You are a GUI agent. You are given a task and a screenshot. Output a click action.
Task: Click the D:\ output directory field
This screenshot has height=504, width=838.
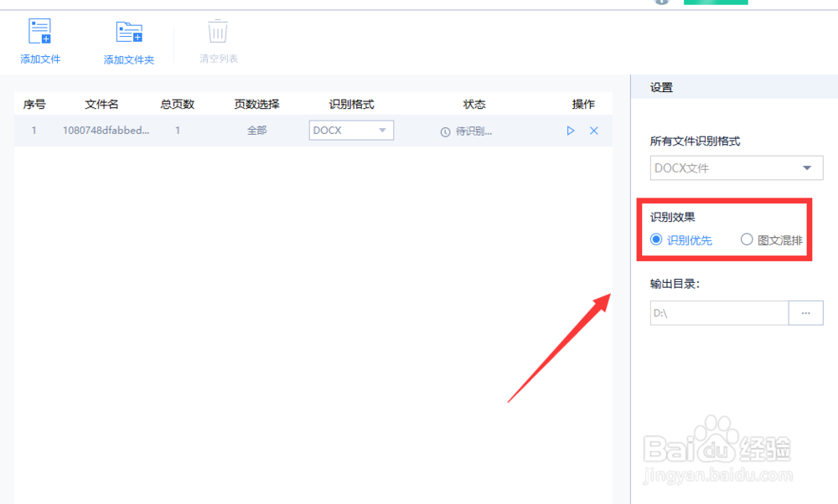[x=719, y=312]
